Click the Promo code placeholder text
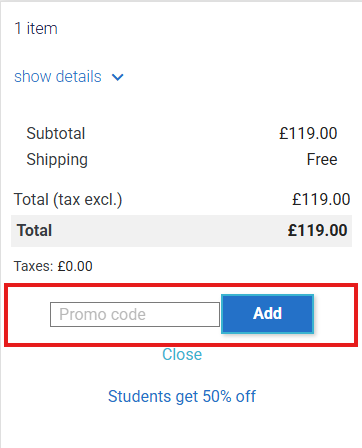Viewport: 362px width, 448px height. tap(102, 314)
